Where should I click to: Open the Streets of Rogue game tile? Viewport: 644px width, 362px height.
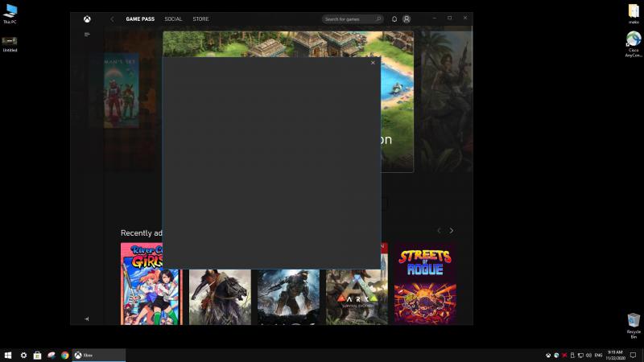pos(425,283)
